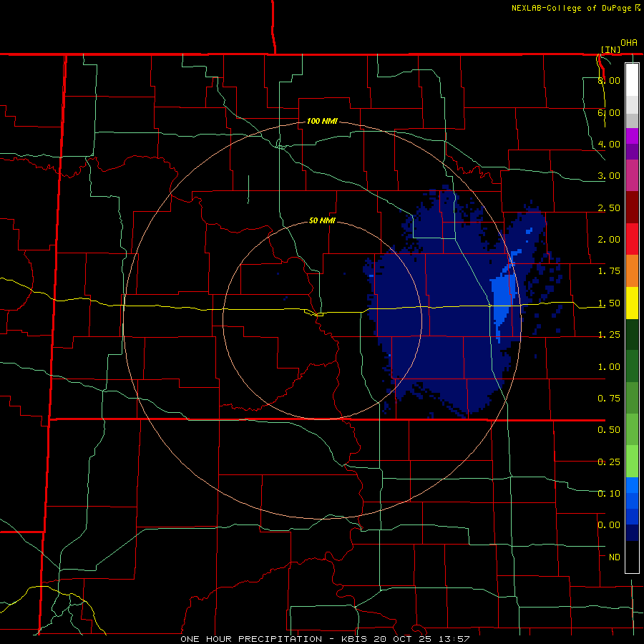Pick the lightest green swatch beside 0.25
This screenshot has width=644, height=644.
(x=632, y=462)
